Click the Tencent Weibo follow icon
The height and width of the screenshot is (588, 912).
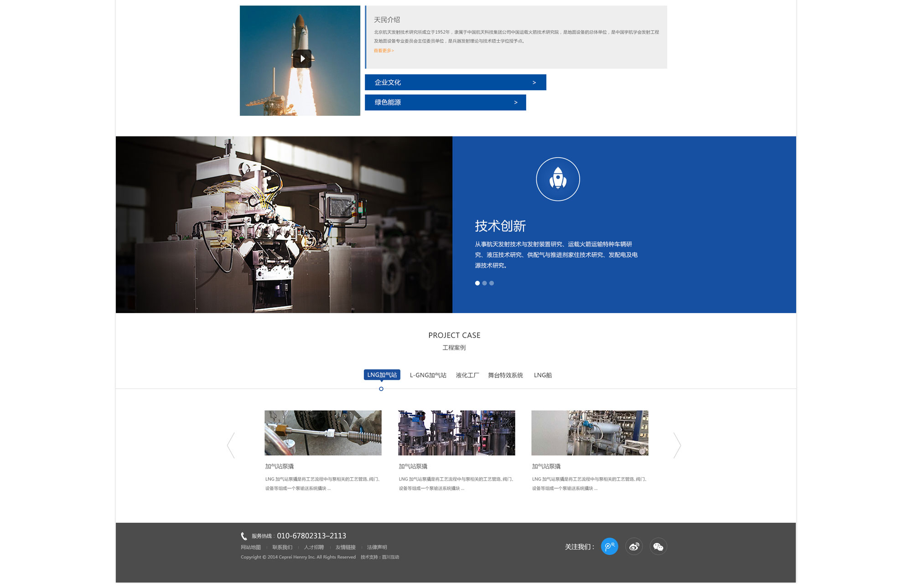click(x=609, y=546)
